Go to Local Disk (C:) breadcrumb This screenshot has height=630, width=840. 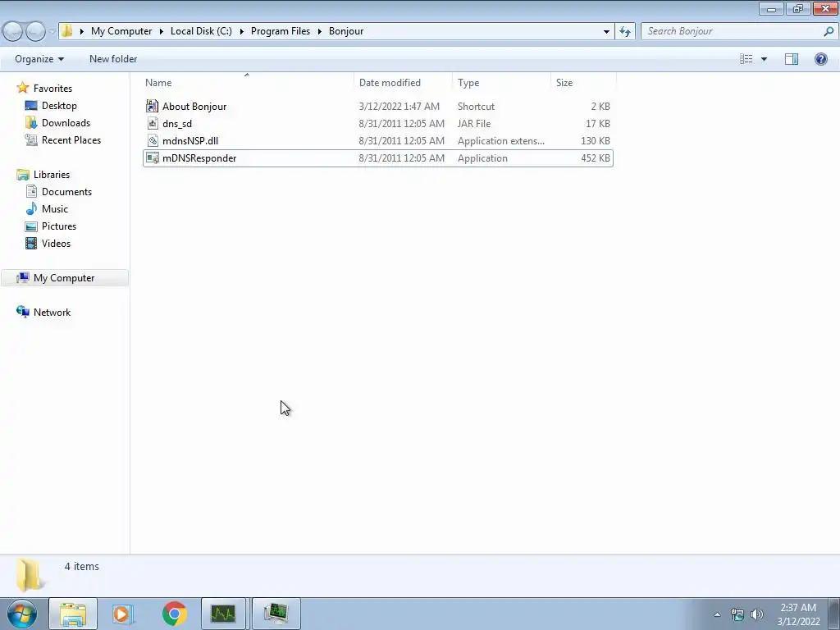(x=202, y=31)
